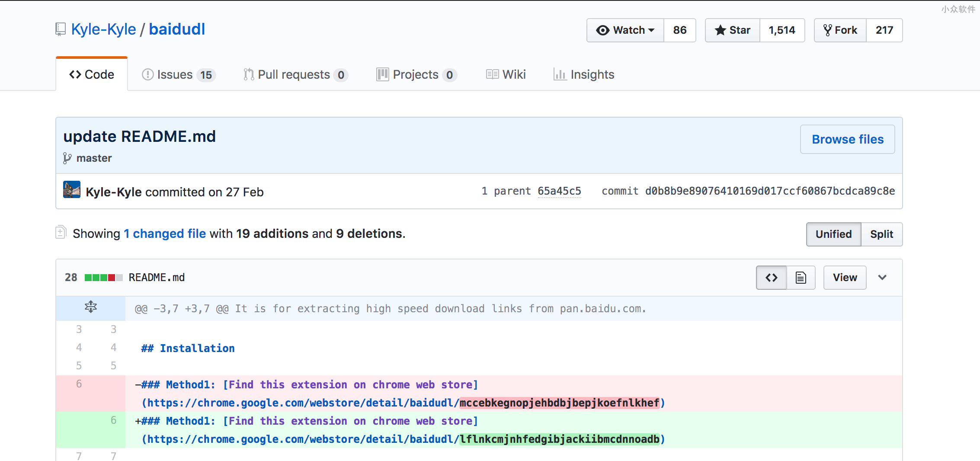
Task: Click the '9 deletions' text
Action: [369, 234]
